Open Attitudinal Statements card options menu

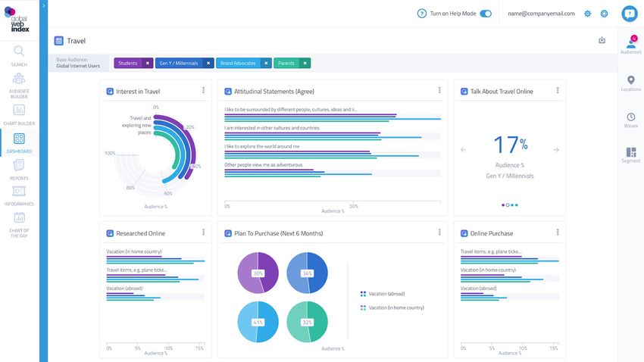pos(439,91)
